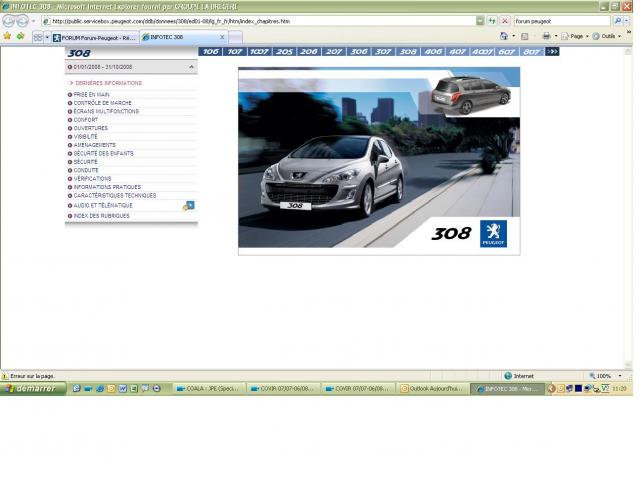Select model 807 tab

pyautogui.click(x=531, y=51)
